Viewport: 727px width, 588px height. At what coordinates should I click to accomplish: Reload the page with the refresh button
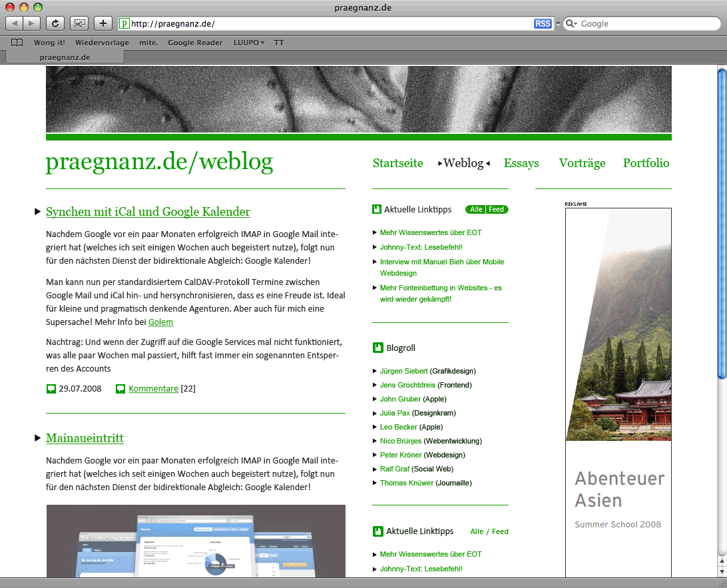coord(55,23)
